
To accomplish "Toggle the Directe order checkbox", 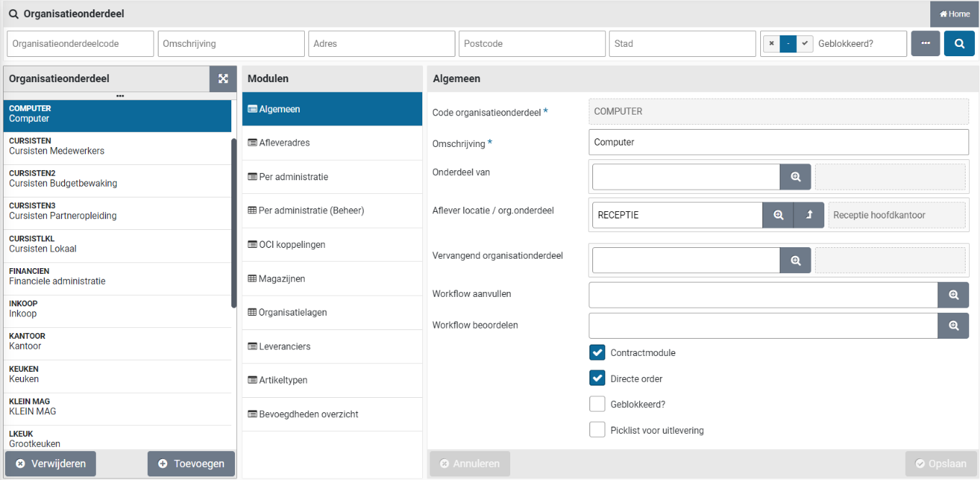I will (597, 378).
